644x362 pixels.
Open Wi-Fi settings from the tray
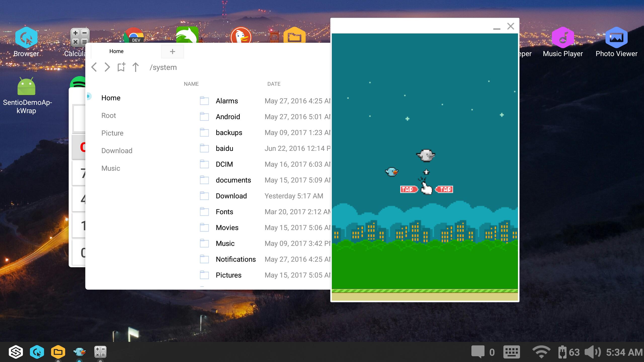point(541,352)
